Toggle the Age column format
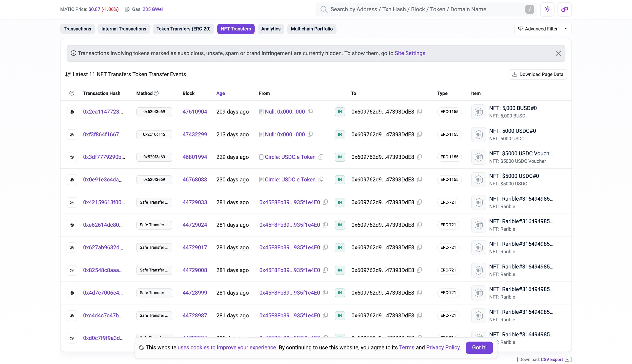 (220, 93)
